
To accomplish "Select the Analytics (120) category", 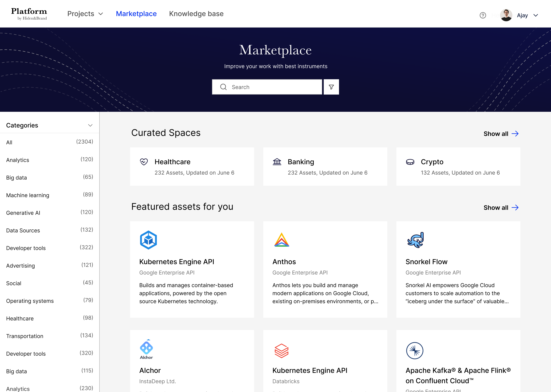I will (x=50, y=160).
